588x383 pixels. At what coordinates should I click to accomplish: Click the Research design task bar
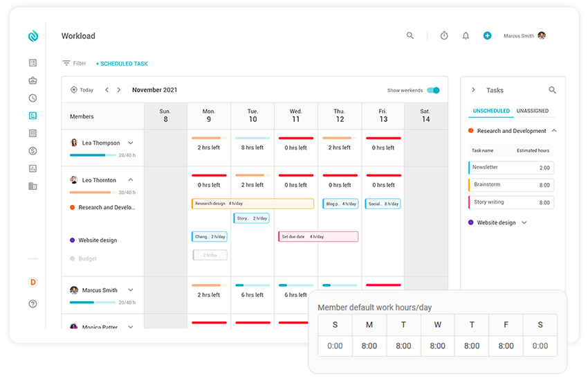tap(252, 204)
